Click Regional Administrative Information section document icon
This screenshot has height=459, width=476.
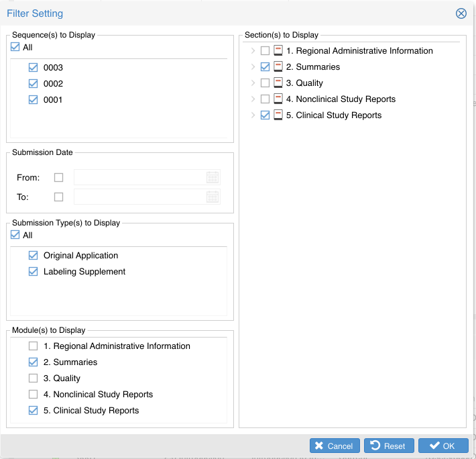point(278,51)
